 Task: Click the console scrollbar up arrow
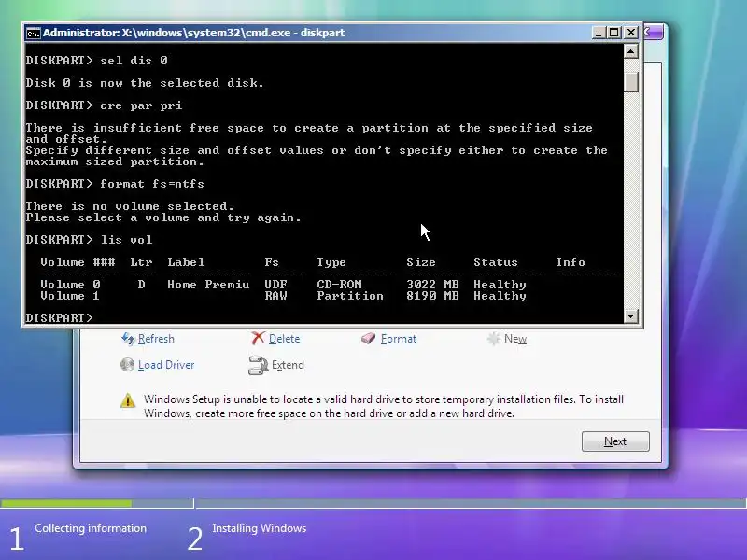click(631, 51)
